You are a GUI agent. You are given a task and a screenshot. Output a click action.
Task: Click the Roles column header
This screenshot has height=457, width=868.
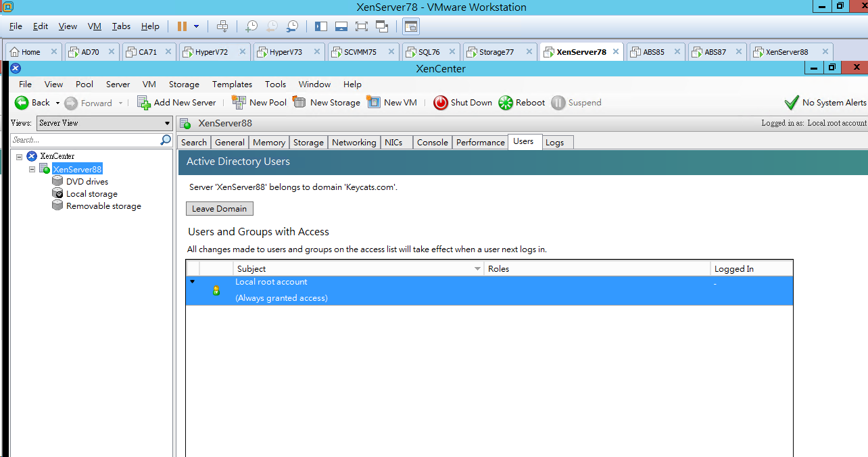point(597,269)
